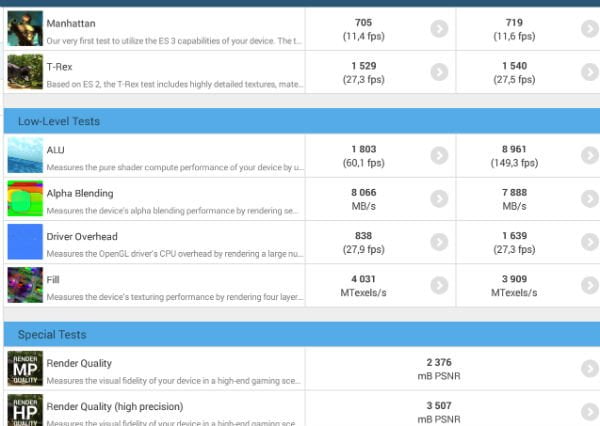Open the Driver Overhead test title

click(82, 237)
